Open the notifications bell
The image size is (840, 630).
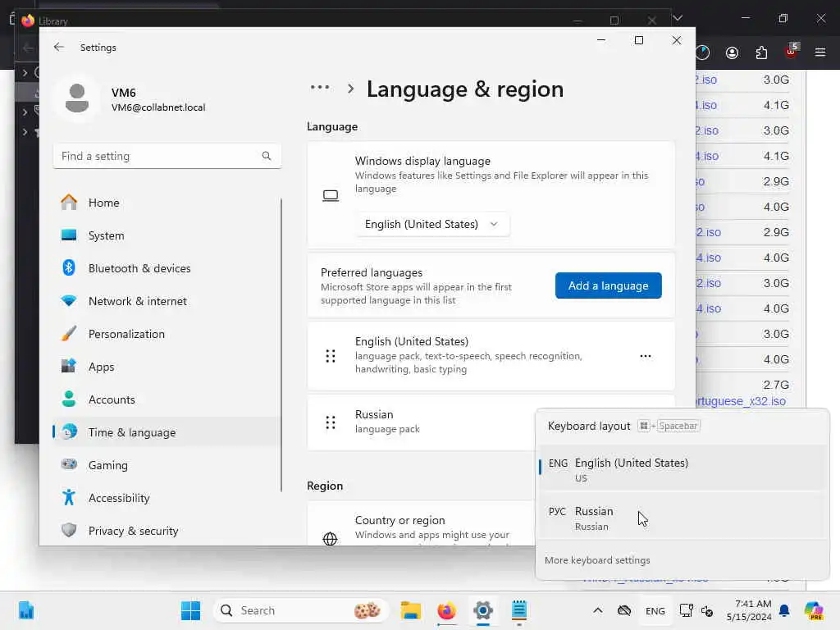(x=784, y=610)
